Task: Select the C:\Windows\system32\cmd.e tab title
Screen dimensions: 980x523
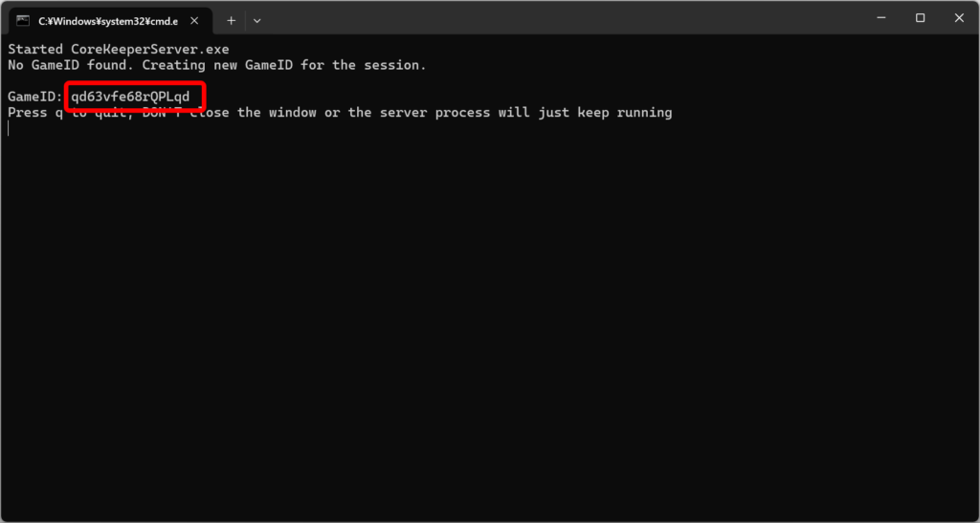Action: click(x=107, y=20)
